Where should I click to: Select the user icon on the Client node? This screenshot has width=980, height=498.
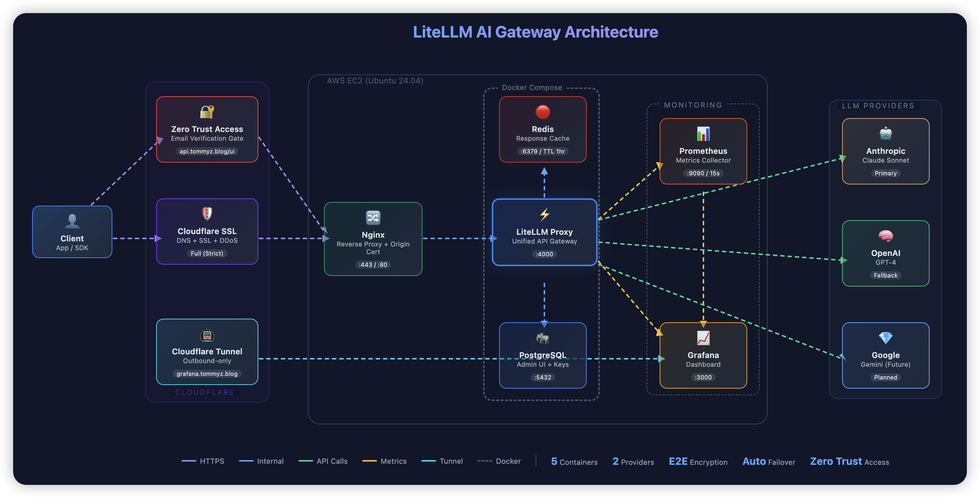(x=72, y=221)
